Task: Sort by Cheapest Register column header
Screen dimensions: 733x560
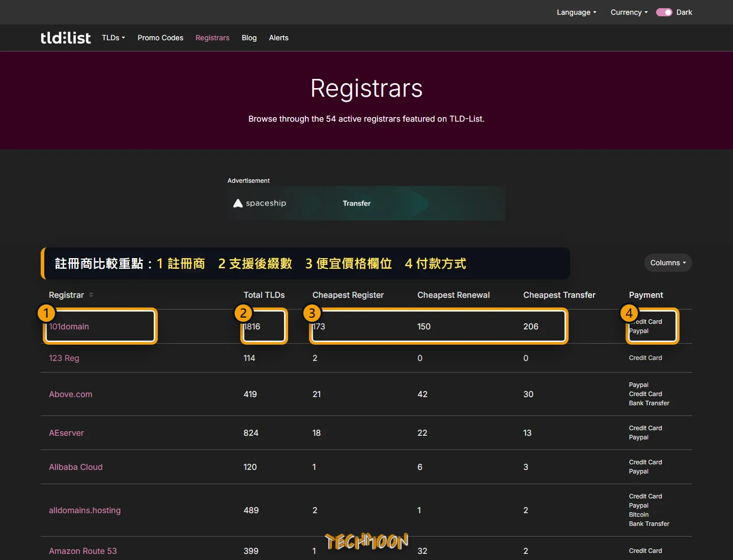Action: pos(348,295)
